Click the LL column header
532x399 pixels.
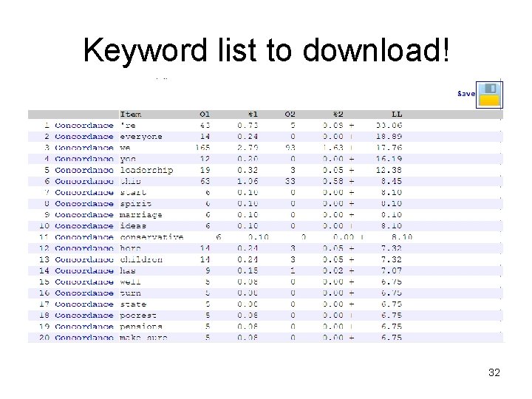[x=397, y=115]
